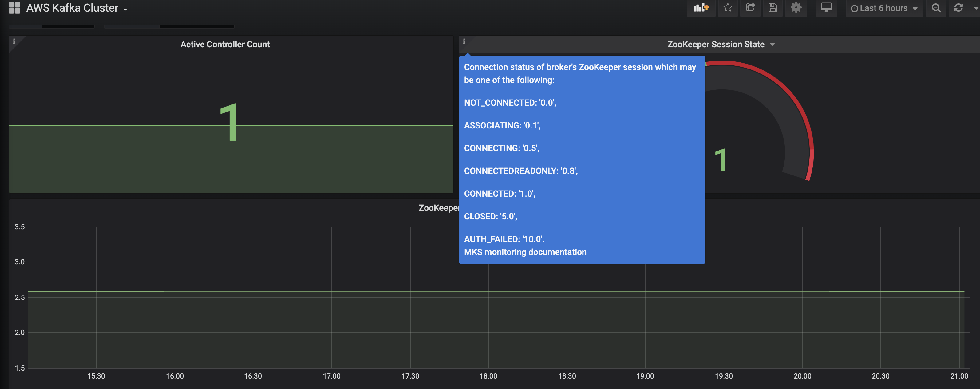
Task: Open dashboard settings gear
Action: (x=796, y=8)
